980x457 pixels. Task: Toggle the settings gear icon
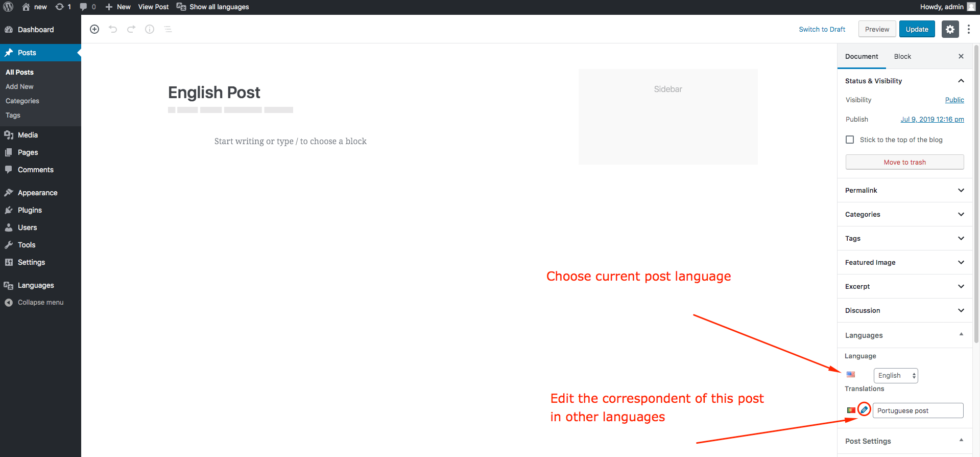[950, 29]
